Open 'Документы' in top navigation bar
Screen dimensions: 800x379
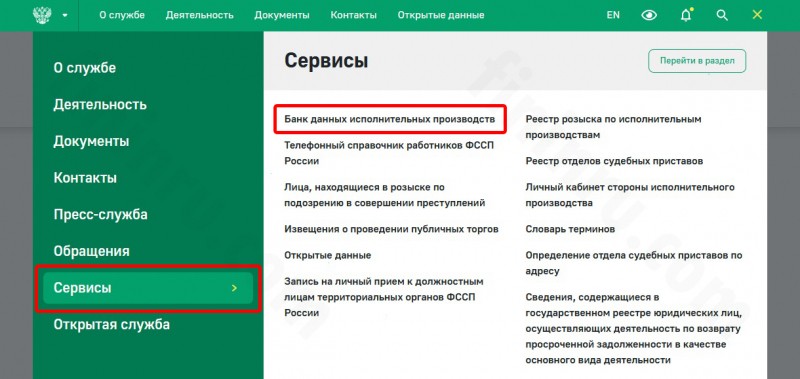[282, 15]
